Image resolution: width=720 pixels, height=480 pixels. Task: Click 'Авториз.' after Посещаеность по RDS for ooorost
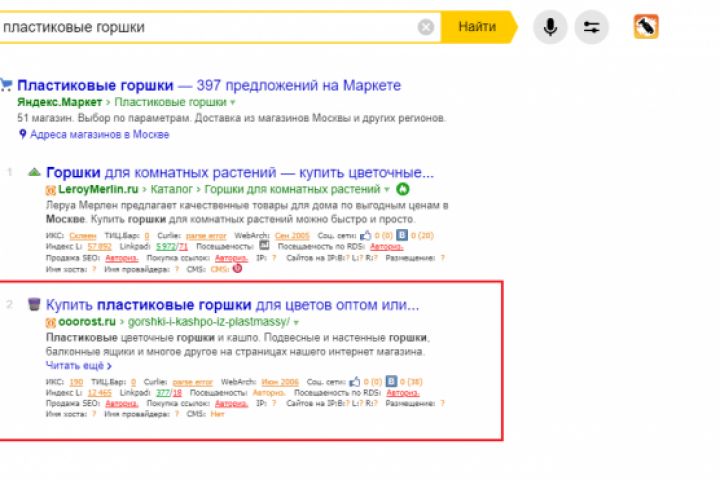coord(403,393)
